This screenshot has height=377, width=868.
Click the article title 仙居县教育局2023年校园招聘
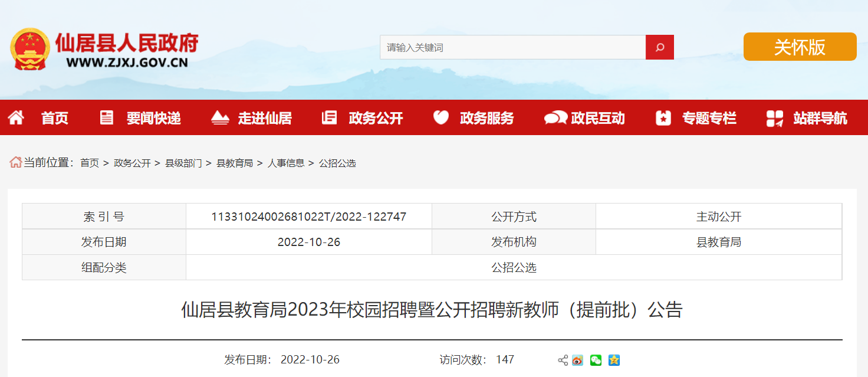(432, 310)
